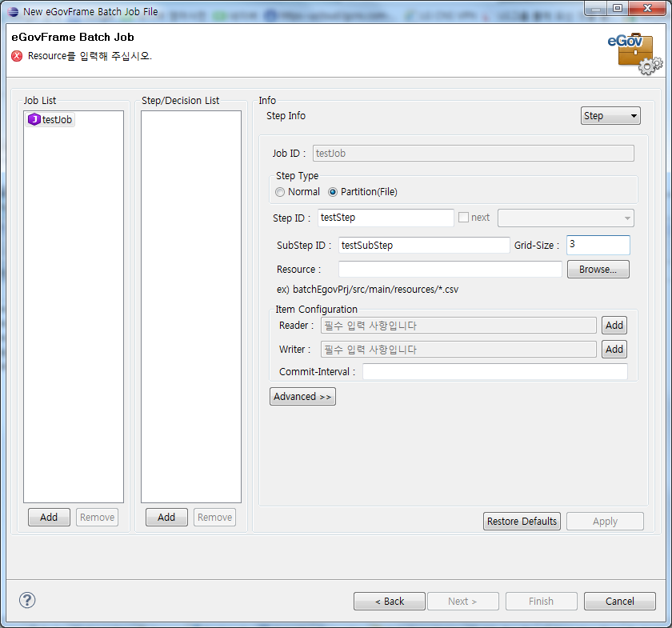The width and height of the screenshot is (672, 628).
Task: Minimize the dialog window
Action: point(596,8)
